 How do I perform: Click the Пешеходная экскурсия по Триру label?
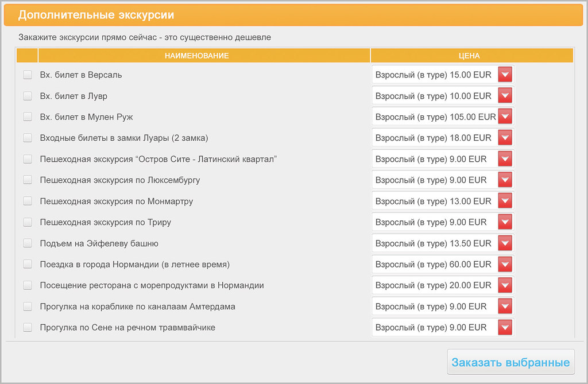(106, 222)
